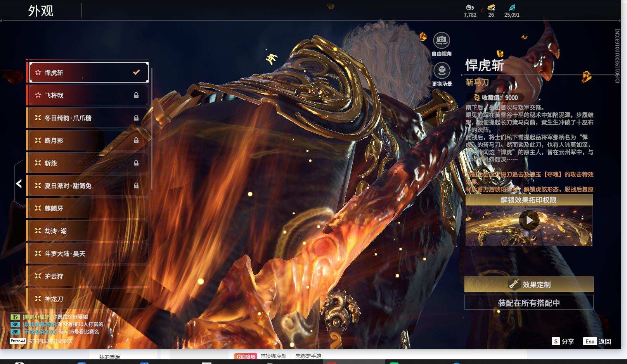This screenshot has height=364, width=627.
Task: Click the equipped checkmark on 悍虎斩
Action: pos(136,72)
